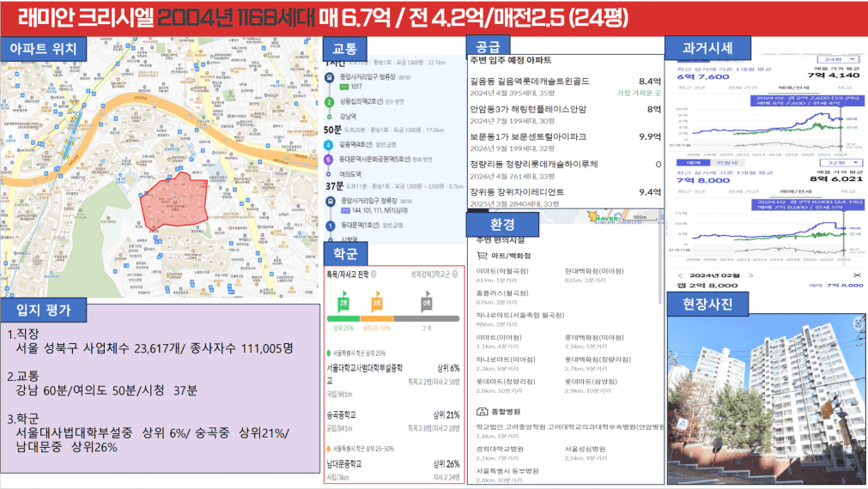Click the orange flag marker labeled 5개
Image resolution: width=868 pixels, height=489 pixels.
[x=376, y=301]
